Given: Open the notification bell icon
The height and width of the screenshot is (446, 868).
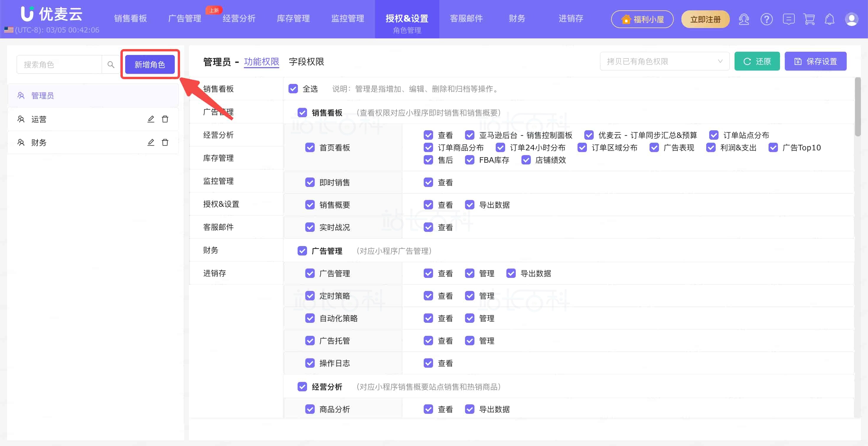Looking at the screenshot, I should coord(829,19).
